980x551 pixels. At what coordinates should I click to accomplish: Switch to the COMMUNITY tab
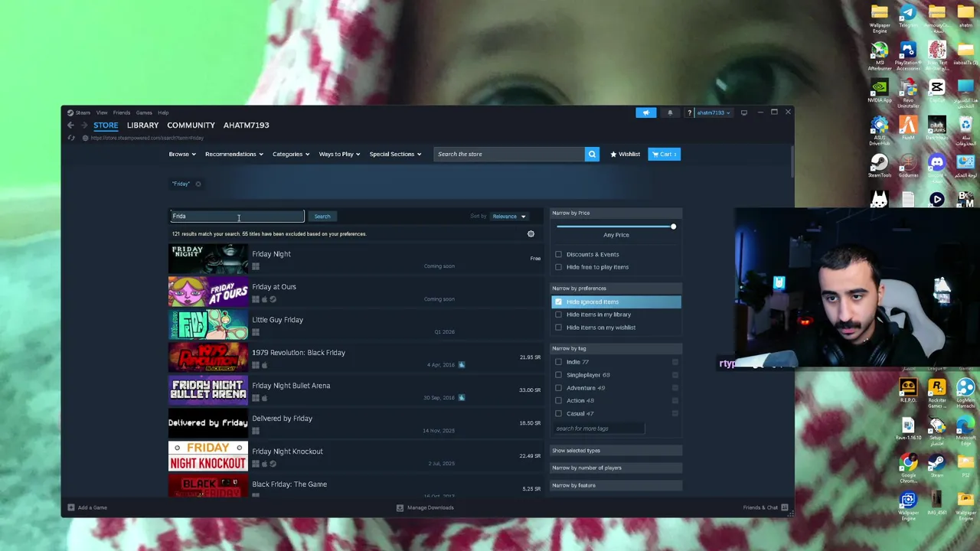[x=191, y=125]
